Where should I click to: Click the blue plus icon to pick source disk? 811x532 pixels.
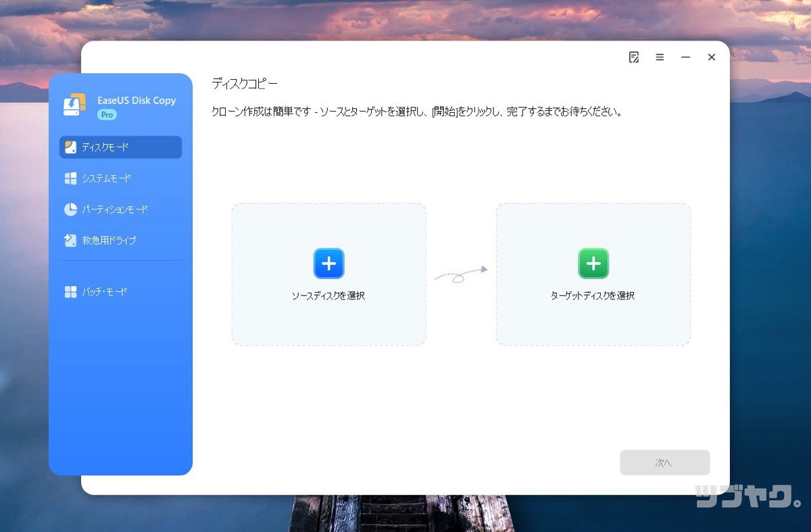coord(328,264)
